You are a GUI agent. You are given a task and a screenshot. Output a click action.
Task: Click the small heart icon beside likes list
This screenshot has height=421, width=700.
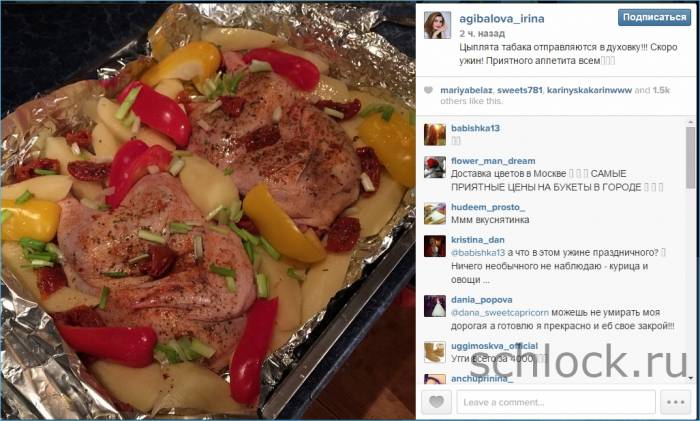428,90
